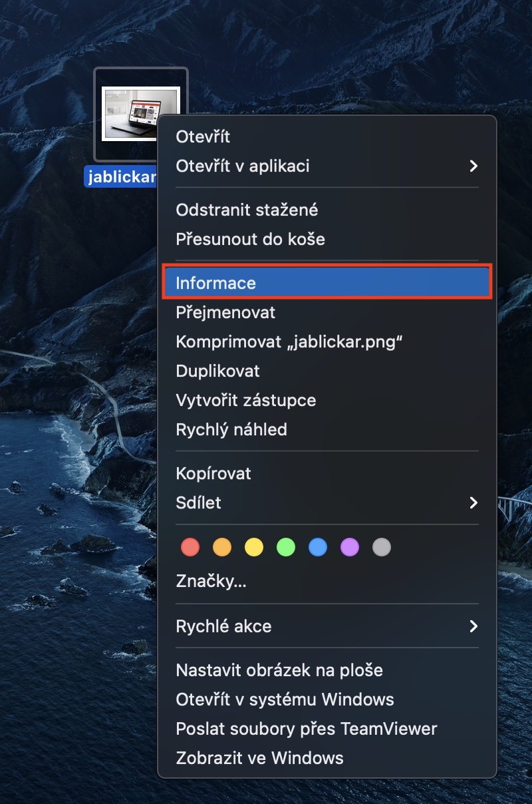Select the red tag color dot
532x804 pixels.
click(x=190, y=548)
